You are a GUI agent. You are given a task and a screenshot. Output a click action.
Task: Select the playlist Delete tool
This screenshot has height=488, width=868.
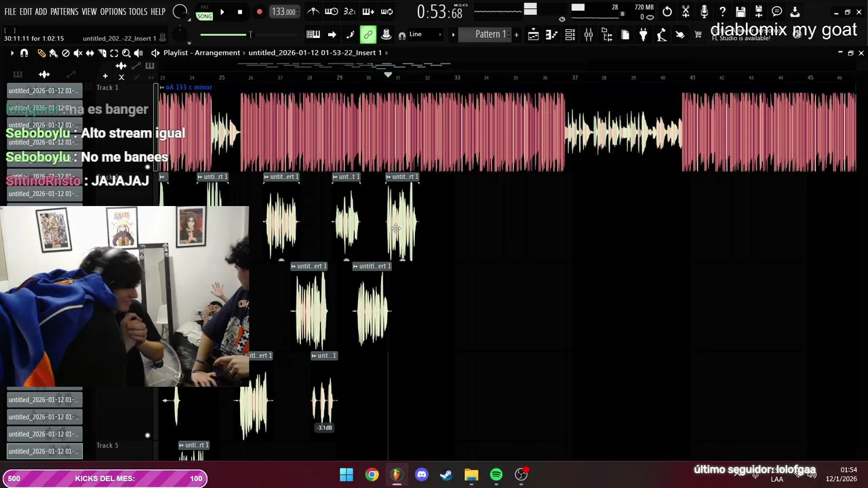tap(66, 53)
